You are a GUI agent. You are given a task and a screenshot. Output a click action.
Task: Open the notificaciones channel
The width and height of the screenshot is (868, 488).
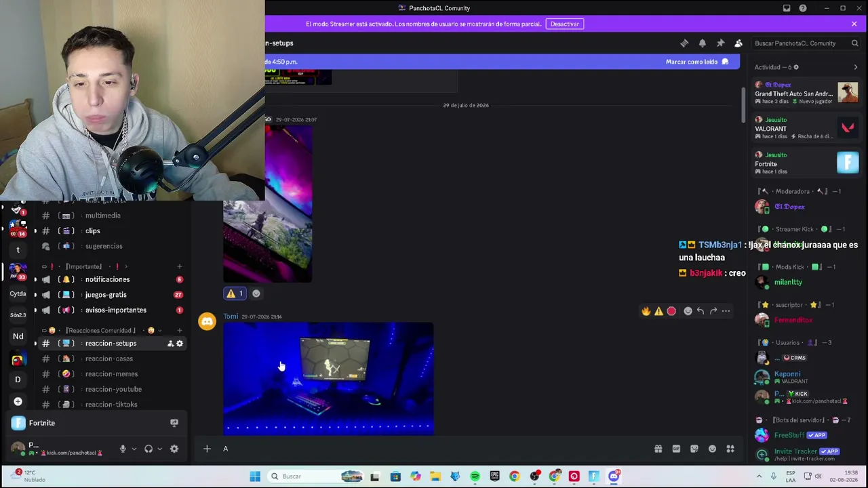tap(112, 279)
